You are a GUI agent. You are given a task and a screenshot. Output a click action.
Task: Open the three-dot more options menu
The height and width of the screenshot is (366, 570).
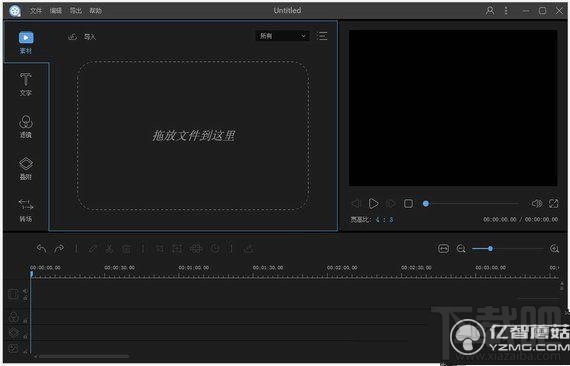pos(506,11)
